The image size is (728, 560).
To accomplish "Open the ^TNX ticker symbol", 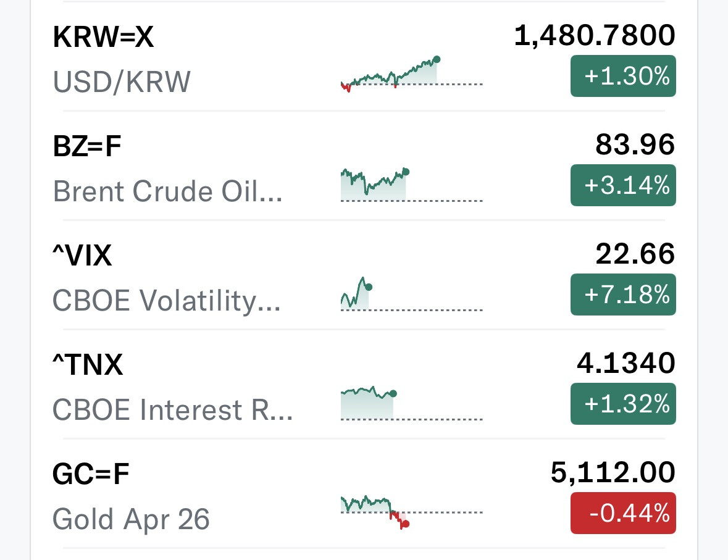I will pyautogui.click(x=88, y=366).
